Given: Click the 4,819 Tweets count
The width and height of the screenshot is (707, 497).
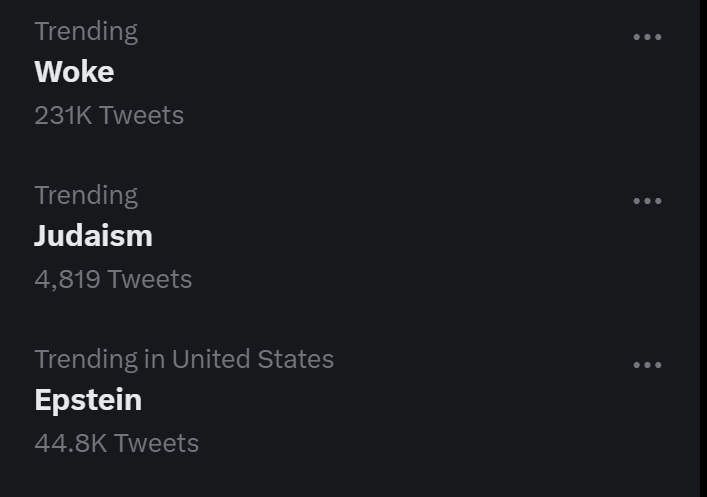Looking at the screenshot, I should point(113,279).
